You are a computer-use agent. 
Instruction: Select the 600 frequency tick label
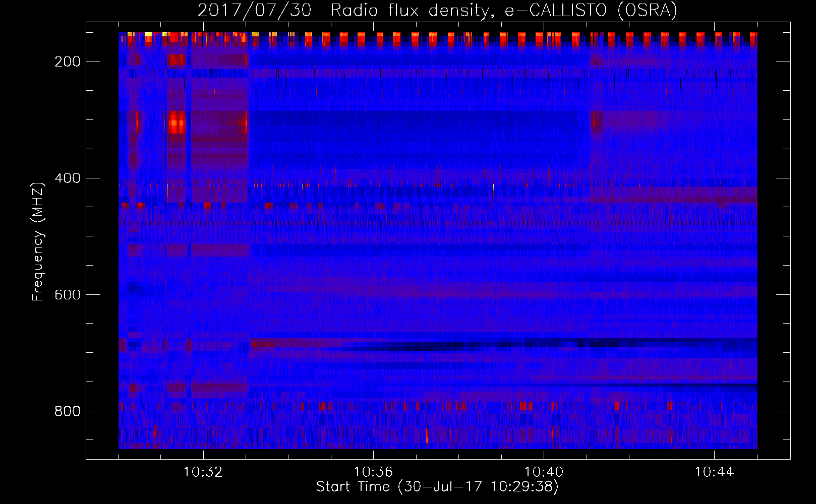coord(68,295)
